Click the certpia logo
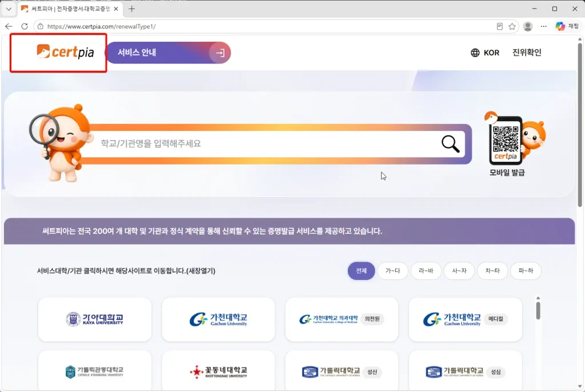Screen dimensions: 585x392 tap(65, 52)
